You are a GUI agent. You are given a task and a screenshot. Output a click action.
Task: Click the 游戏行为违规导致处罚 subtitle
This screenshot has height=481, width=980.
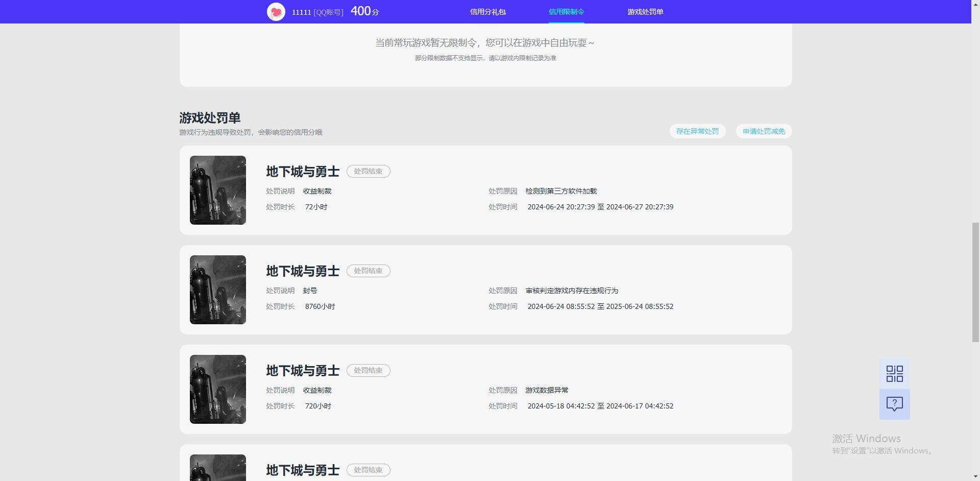click(x=251, y=132)
